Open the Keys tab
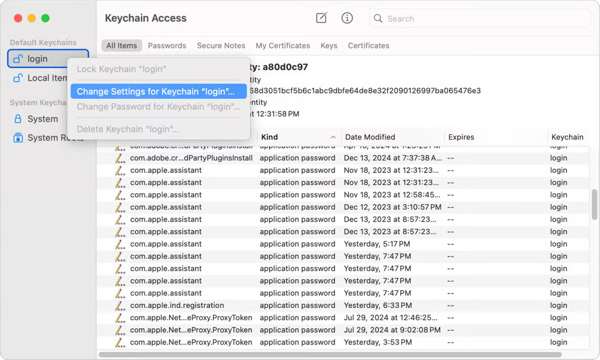Screen dimensions: 600x360 329,46
